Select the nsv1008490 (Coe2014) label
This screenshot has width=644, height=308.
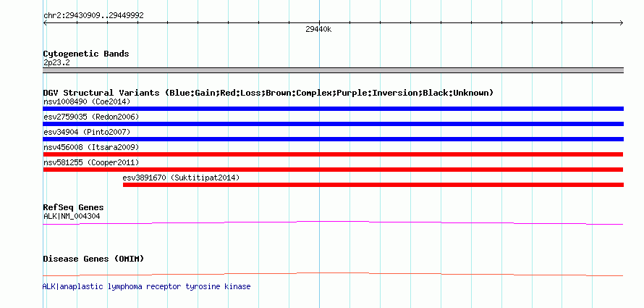tap(87, 101)
